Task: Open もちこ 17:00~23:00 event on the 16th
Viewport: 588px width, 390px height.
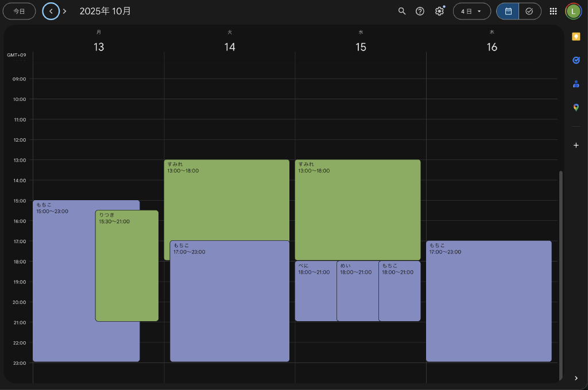Action: point(489,301)
